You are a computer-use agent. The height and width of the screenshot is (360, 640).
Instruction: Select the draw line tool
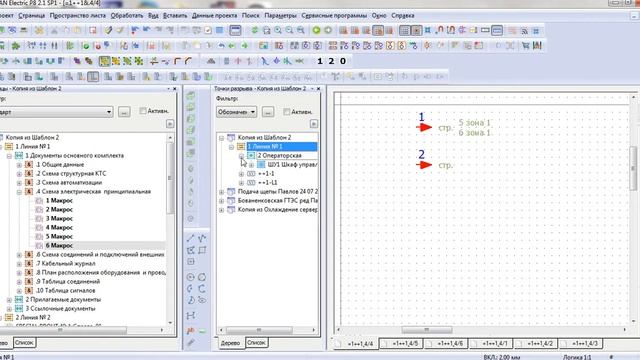[191, 238]
